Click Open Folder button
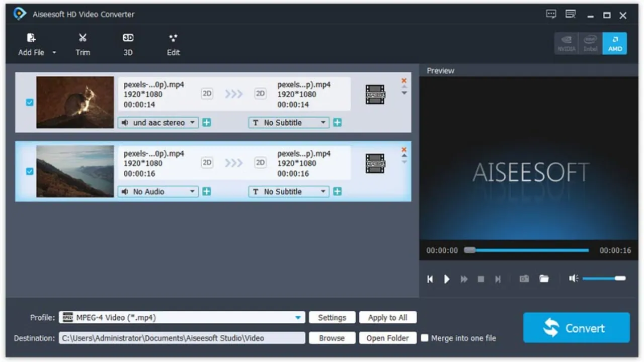 point(387,338)
